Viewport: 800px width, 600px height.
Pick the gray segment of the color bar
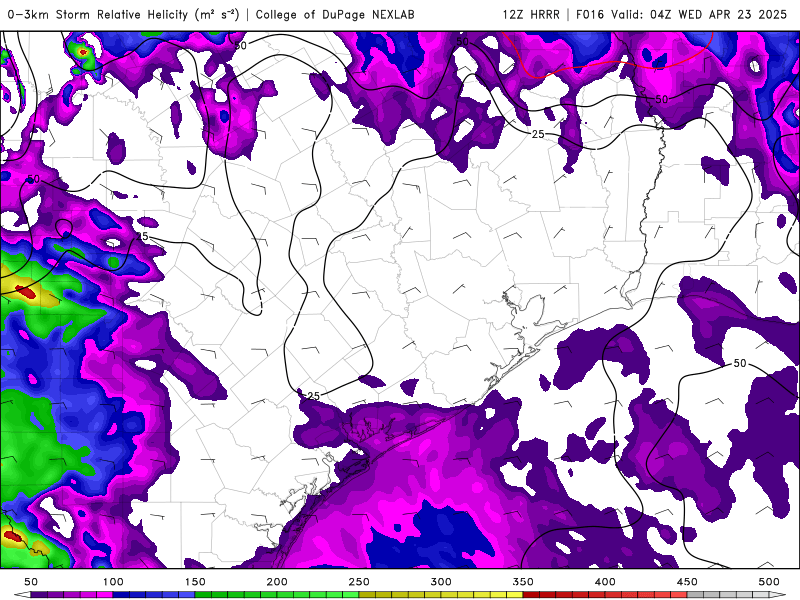pyautogui.click(x=728, y=595)
